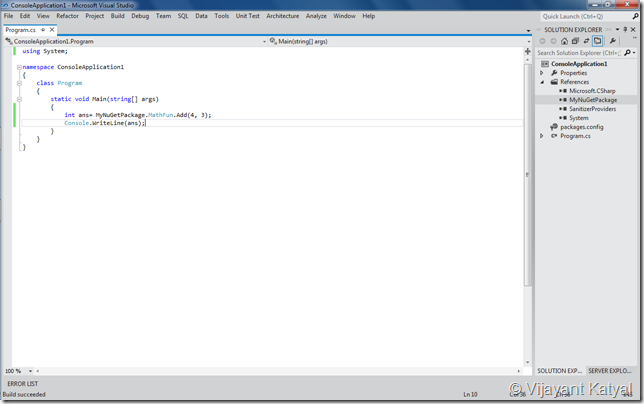
Task: Select the System reference
Action: point(578,118)
